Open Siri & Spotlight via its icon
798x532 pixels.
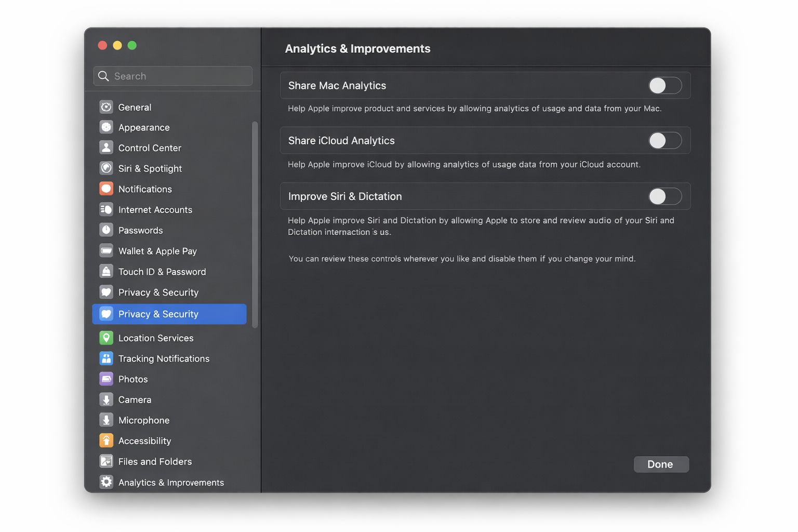pos(106,168)
